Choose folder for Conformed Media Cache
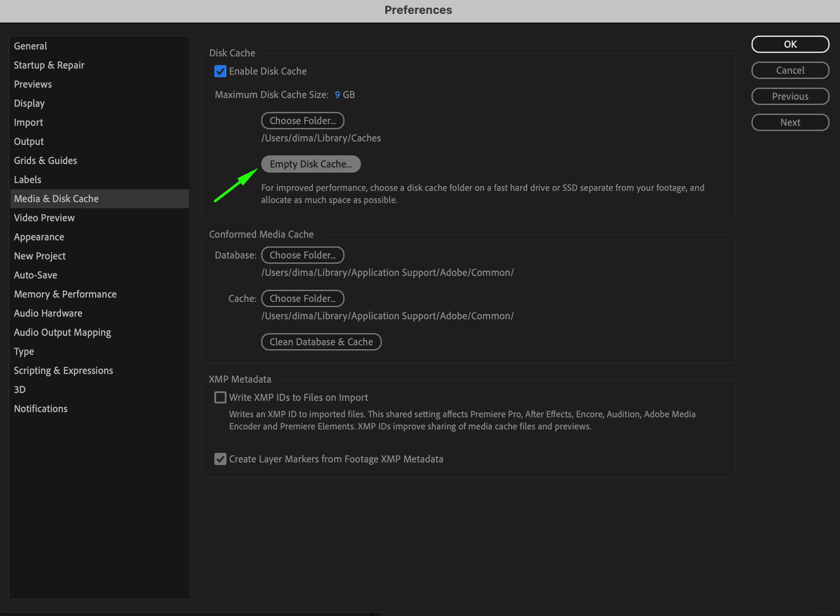Screen dimensions: 840x616 click(302, 298)
